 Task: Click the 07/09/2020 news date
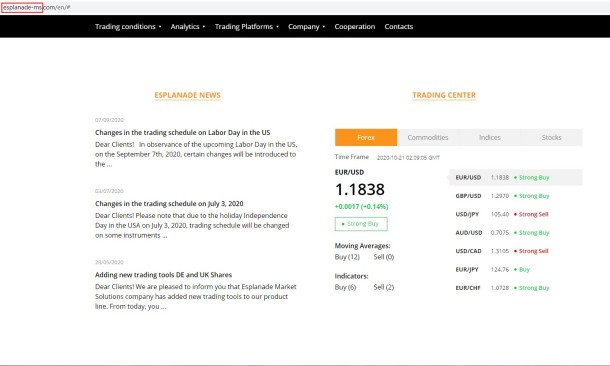pos(109,120)
